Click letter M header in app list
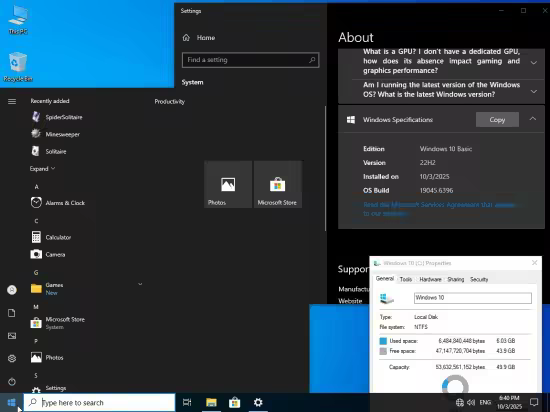The height and width of the screenshot is (412, 550). coord(36,307)
